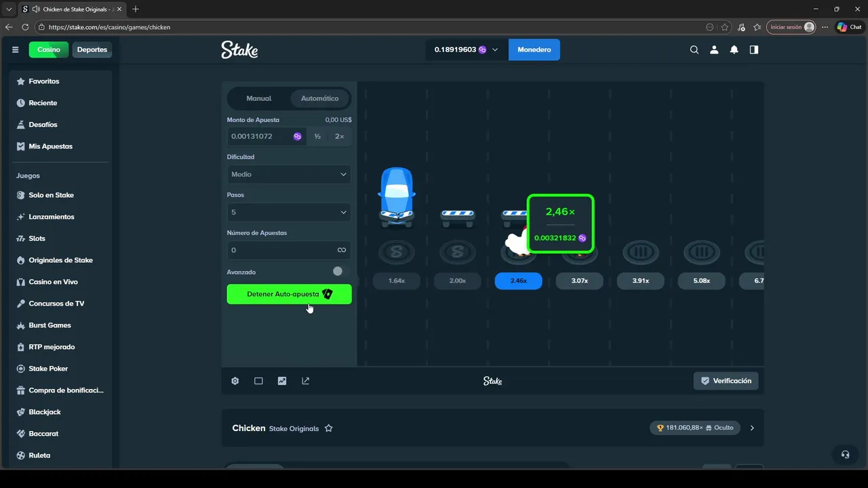This screenshot has height=488, width=868.
Task: Open Copilot Chat button
Action: point(849,27)
